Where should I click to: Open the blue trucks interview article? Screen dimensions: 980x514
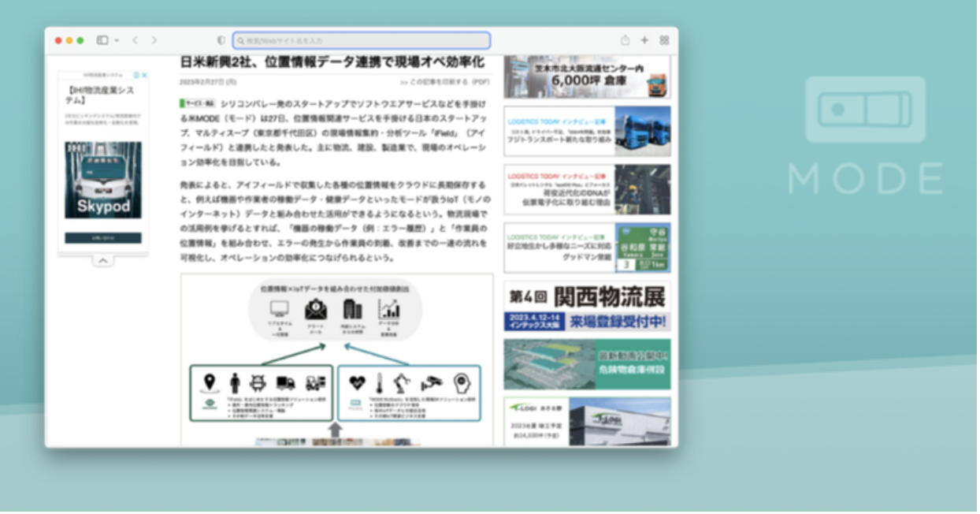[x=588, y=131]
